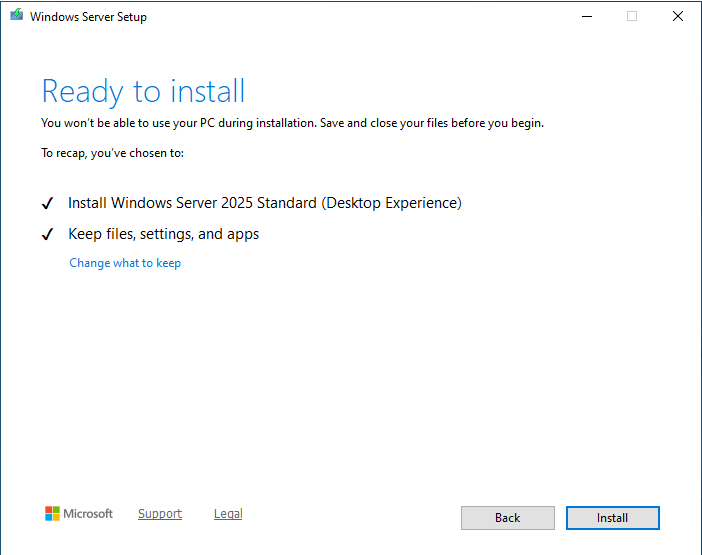Close the Windows Server Setup window

point(678,16)
